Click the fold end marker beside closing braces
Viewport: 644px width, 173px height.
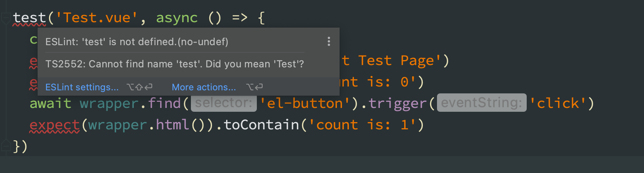pos(6,146)
